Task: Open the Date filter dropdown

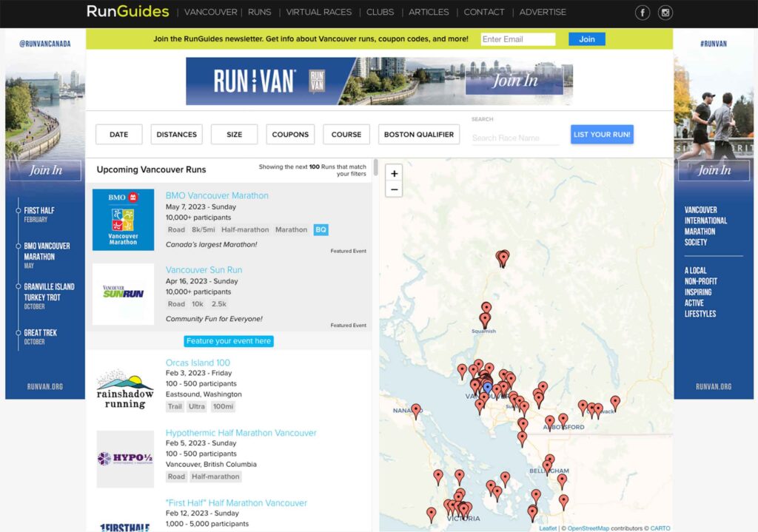Action: click(x=118, y=135)
